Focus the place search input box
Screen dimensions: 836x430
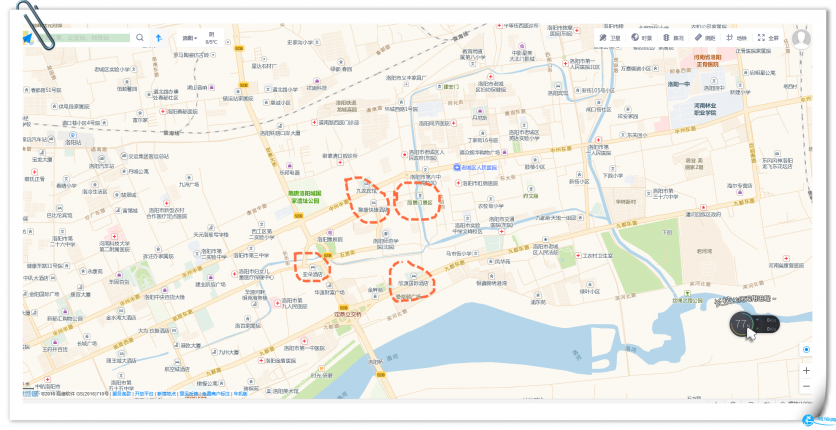[83, 38]
